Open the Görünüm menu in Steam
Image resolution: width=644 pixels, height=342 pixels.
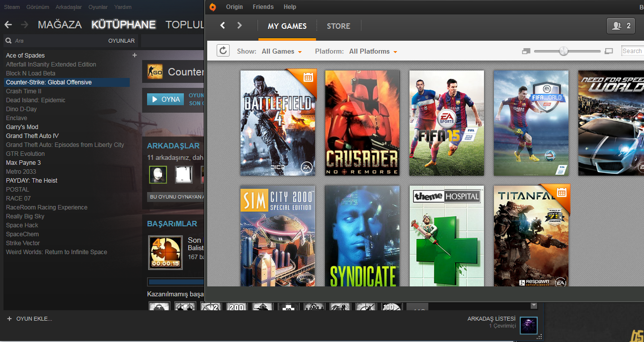[37, 7]
